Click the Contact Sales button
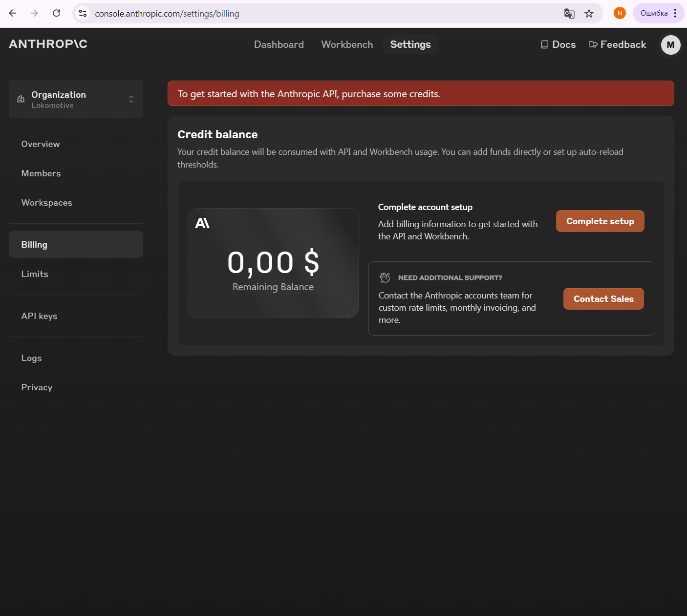The width and height of the screenshot is (687, 616). coord(603,299)
